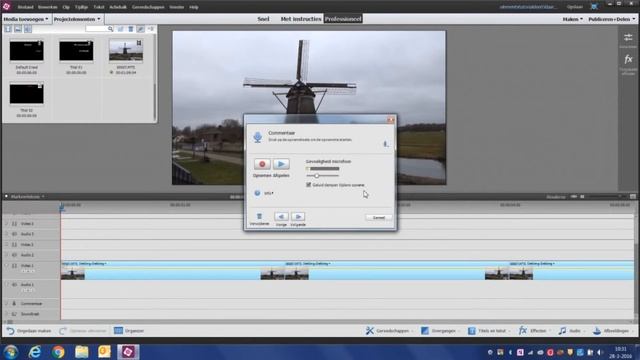The image size is (640, 360).
Task: Go to the previous narration (Vorige)
Action: (x=281, y=217)
